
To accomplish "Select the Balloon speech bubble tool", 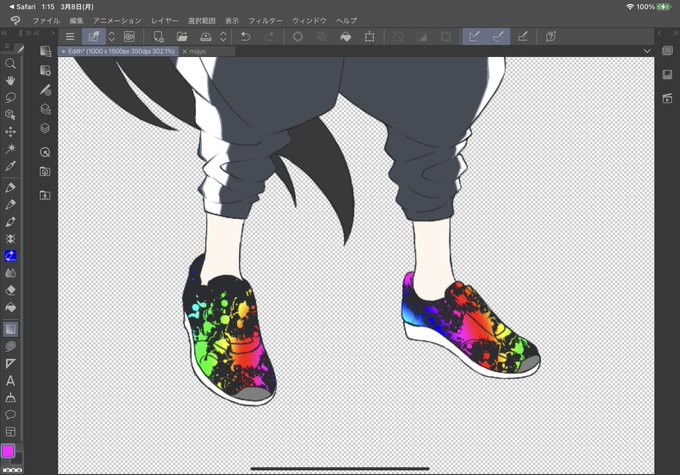I will click(10, 414).
